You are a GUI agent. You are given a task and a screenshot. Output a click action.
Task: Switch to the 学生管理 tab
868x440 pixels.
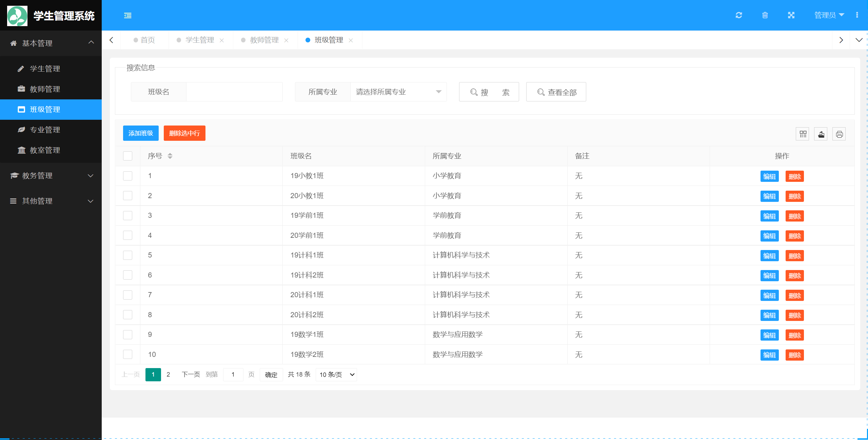tap(200, 40)
